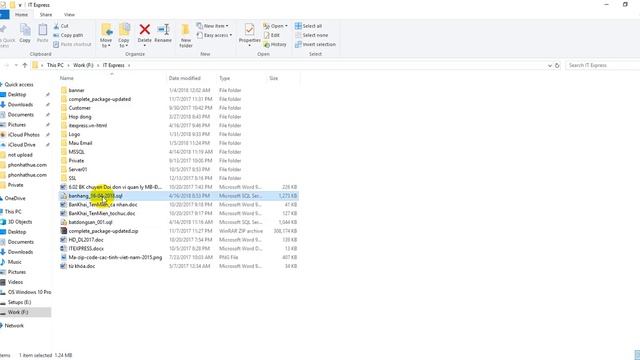Open the Easy access dropdown
640x360 pixels.
point(214,35)
